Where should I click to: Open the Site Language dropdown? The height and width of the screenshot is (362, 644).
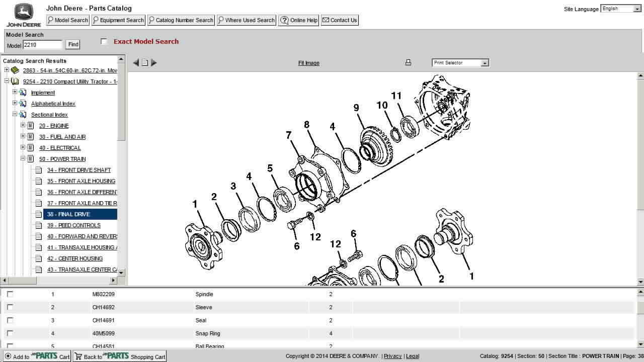coord(621,9)
